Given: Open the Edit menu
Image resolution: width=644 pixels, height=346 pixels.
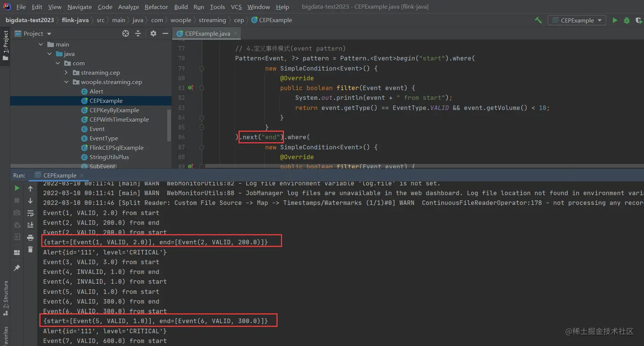Looking at the screenshot, I should click(37, 7).
